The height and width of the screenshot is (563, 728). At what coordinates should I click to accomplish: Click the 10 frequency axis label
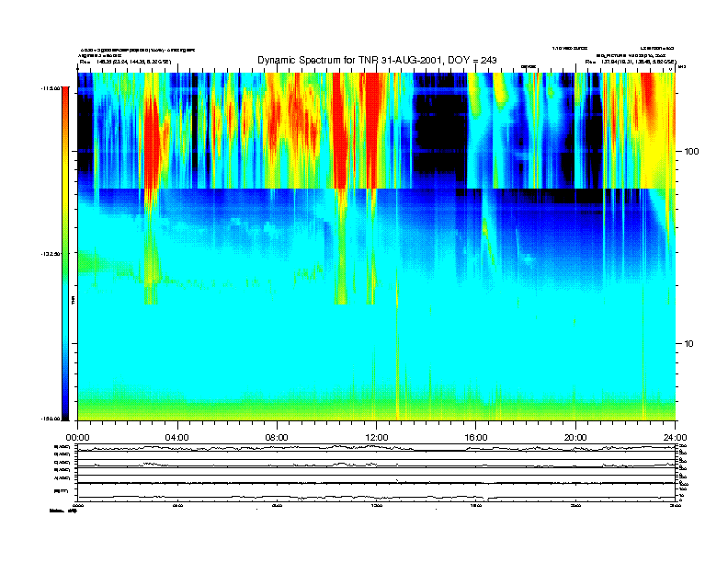pos(689,344)
